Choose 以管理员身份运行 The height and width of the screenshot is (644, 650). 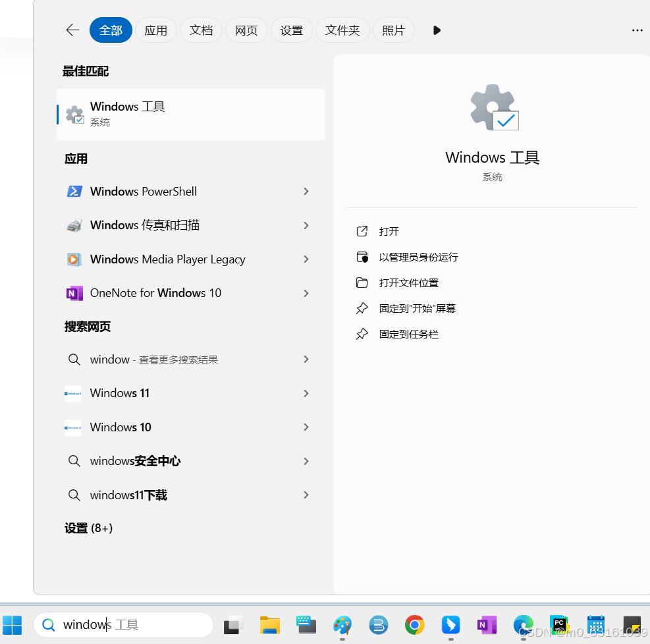(418, 257)
